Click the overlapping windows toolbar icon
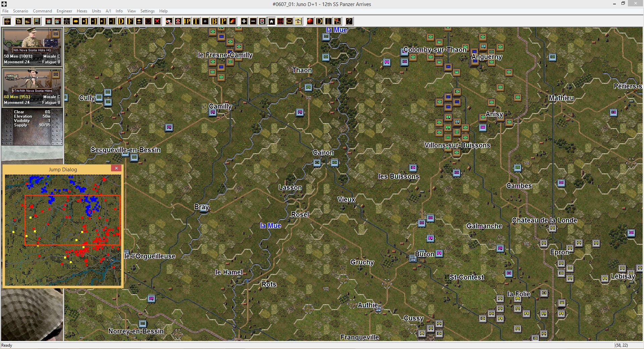 tap(337, 21)
